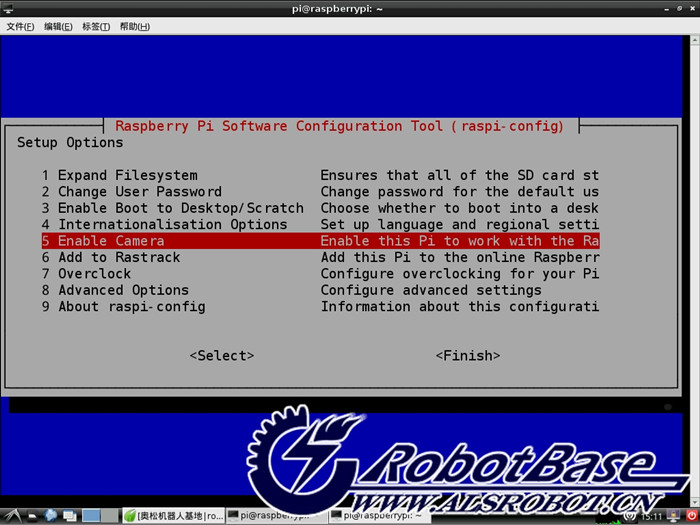Screen dimensions: 700x525
Task: Maximize the terminal window
Action: pyautogui.click(x=679, y=8)
